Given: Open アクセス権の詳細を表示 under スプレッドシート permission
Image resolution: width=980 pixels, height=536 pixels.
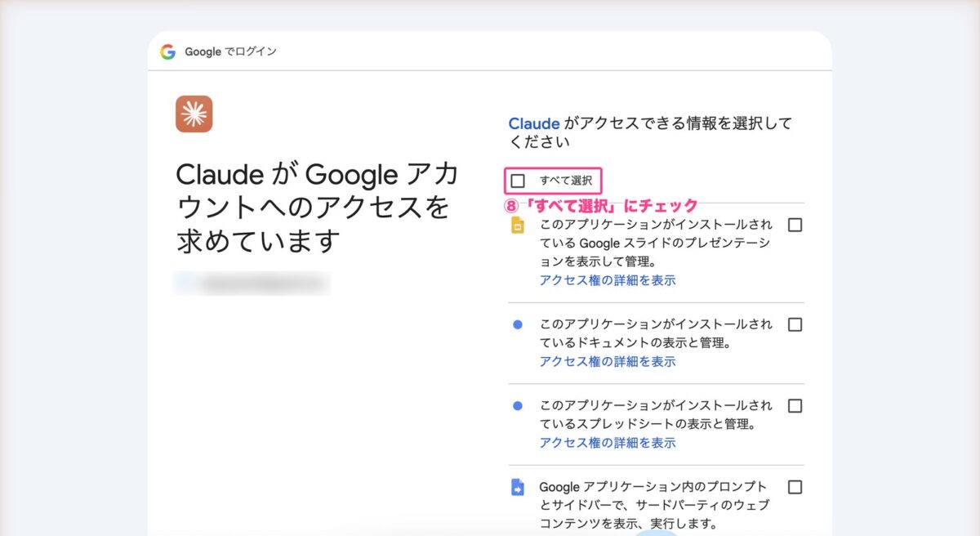Looking at the screenshot, I should point(608,443).
